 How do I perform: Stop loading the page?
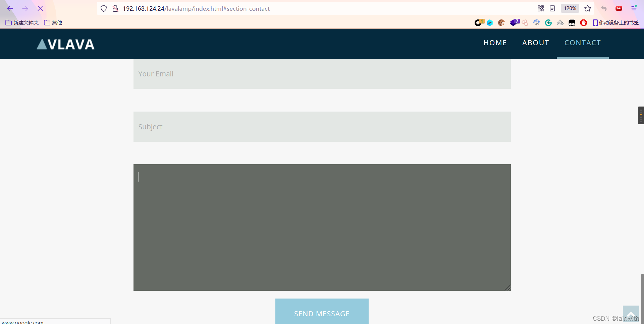tap(40, 9)
